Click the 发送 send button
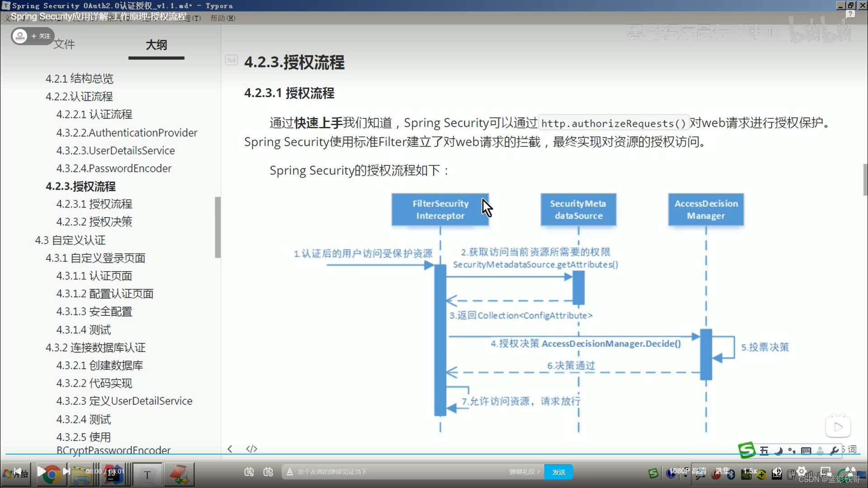Image resolution: width=868 pixels, height=488 pixels. tap(559, 472)
